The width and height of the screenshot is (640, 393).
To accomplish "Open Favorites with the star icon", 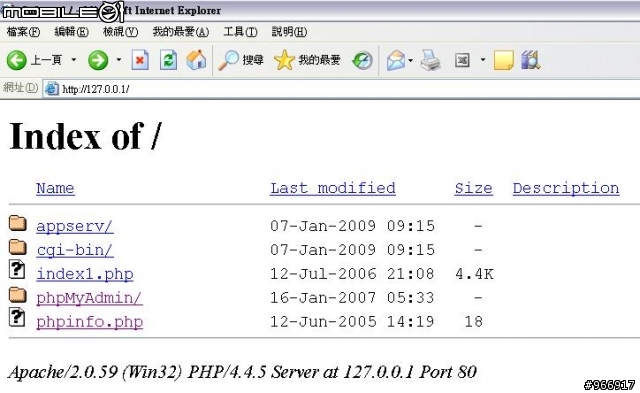I will (307, 60).
